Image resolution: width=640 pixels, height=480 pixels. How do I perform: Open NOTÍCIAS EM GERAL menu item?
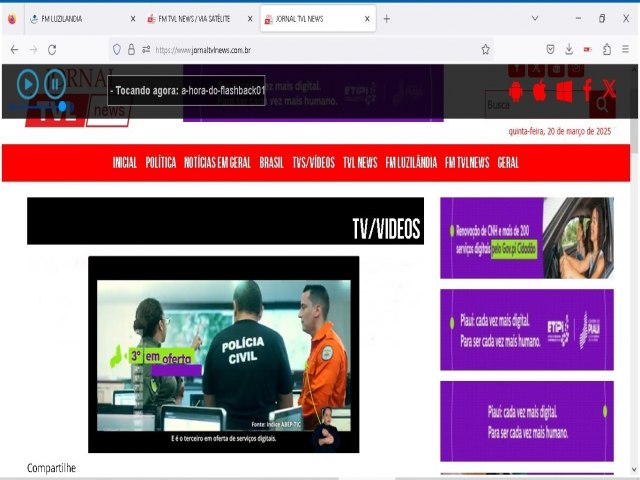(x=217, y=163)
